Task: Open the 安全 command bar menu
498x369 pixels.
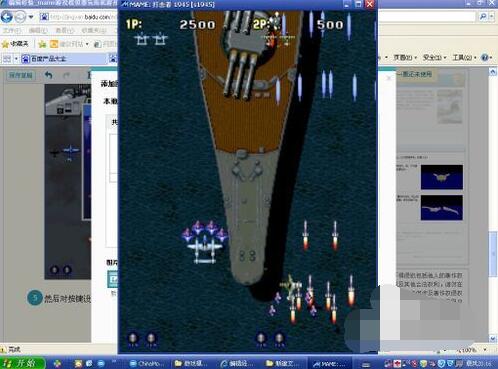Action: pyautogui.click(x=435, y=58)
